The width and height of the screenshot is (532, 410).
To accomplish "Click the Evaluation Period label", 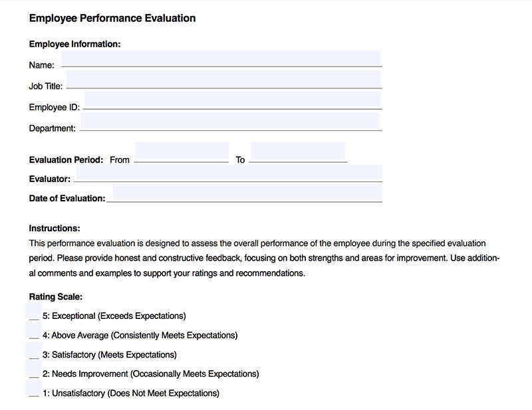I will (66, 160).
